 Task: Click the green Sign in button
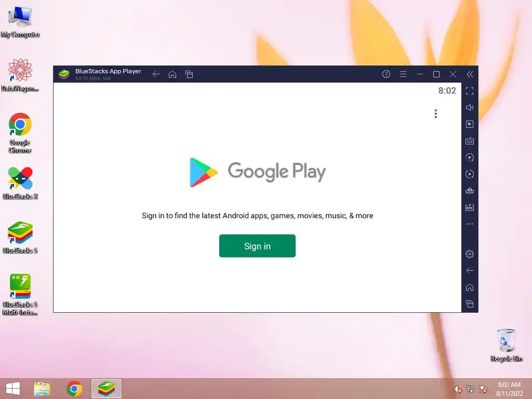(x=257, y=246)
